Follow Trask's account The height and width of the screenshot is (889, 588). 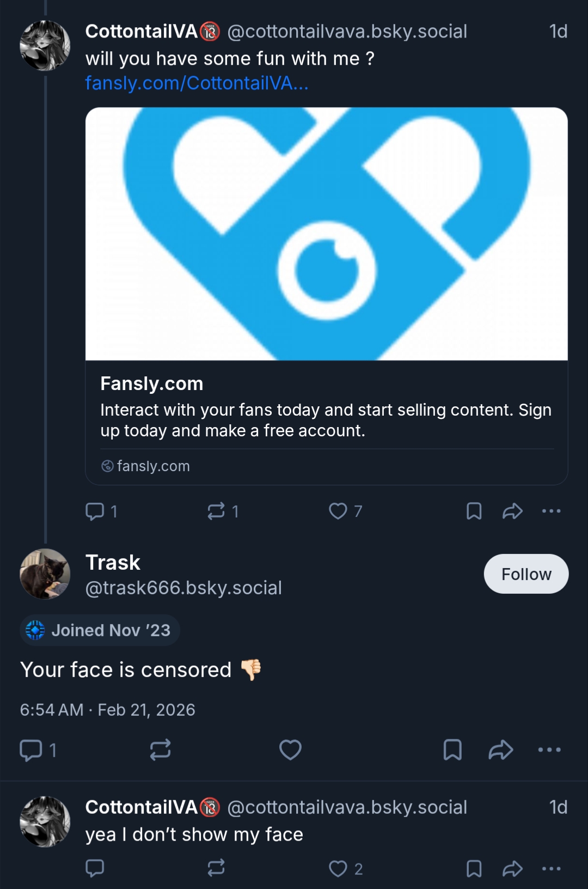click(526, 574)
